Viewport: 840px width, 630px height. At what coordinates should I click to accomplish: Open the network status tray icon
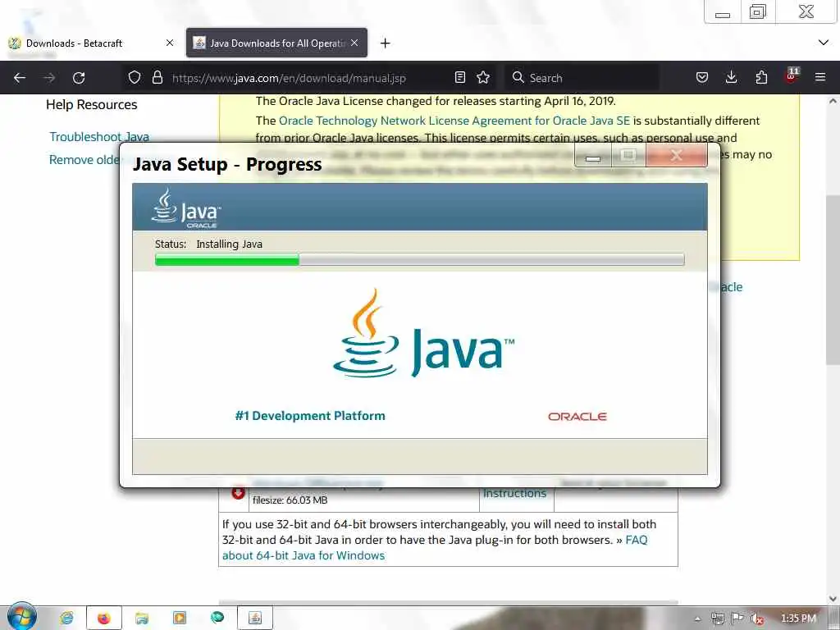(717, 619)
